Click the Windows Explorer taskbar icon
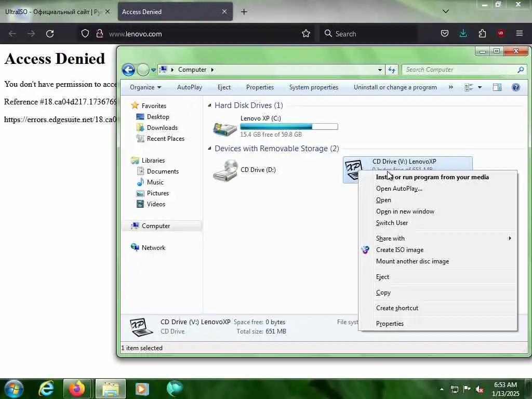The height and width of the screenshot is (399, 532). coord(111,389)
